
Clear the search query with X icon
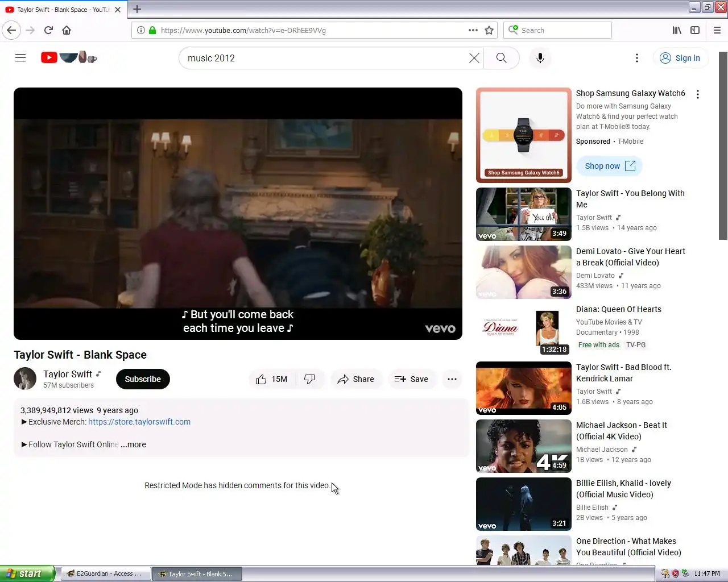click(474, 58)
